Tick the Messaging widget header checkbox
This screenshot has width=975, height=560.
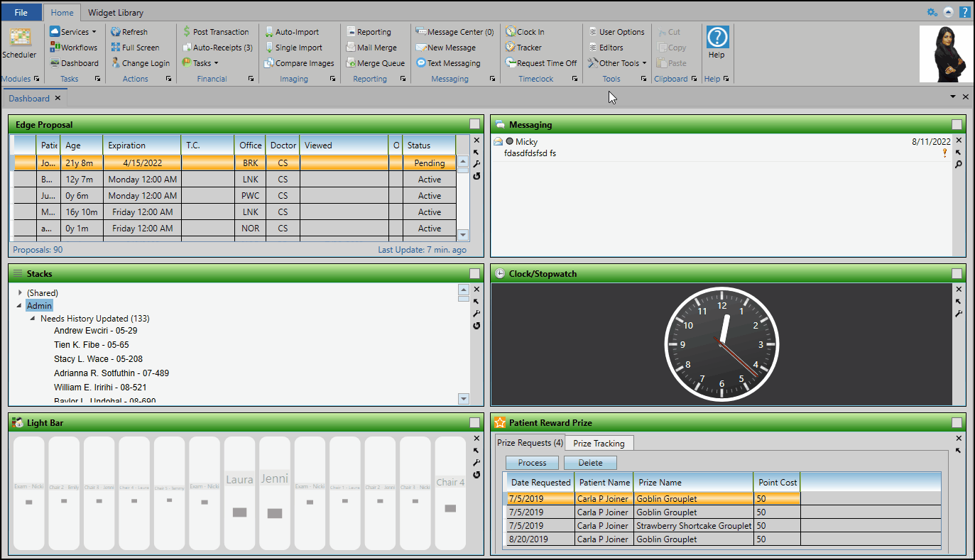coord(957,125)
